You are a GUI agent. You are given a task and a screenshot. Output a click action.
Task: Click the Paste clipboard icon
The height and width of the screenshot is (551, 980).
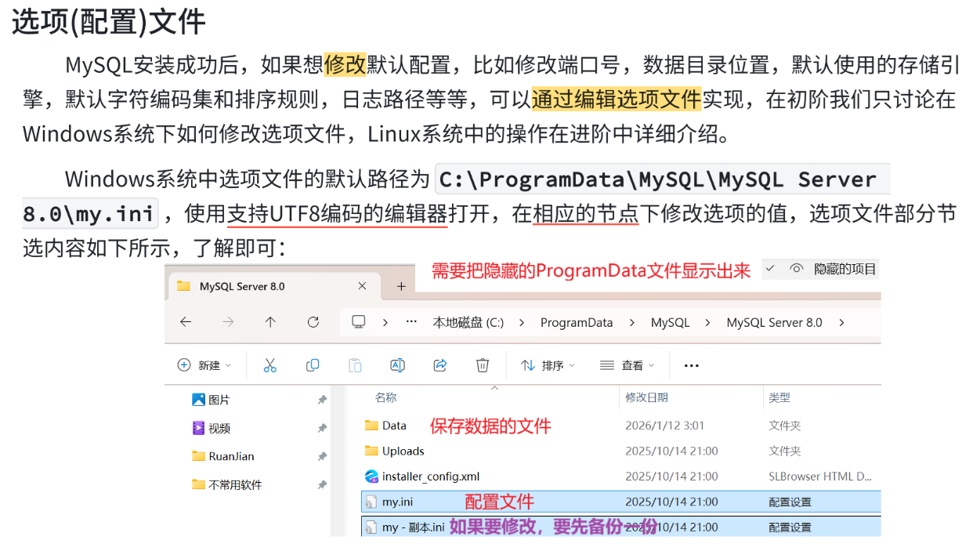click(x=355, y=365)
